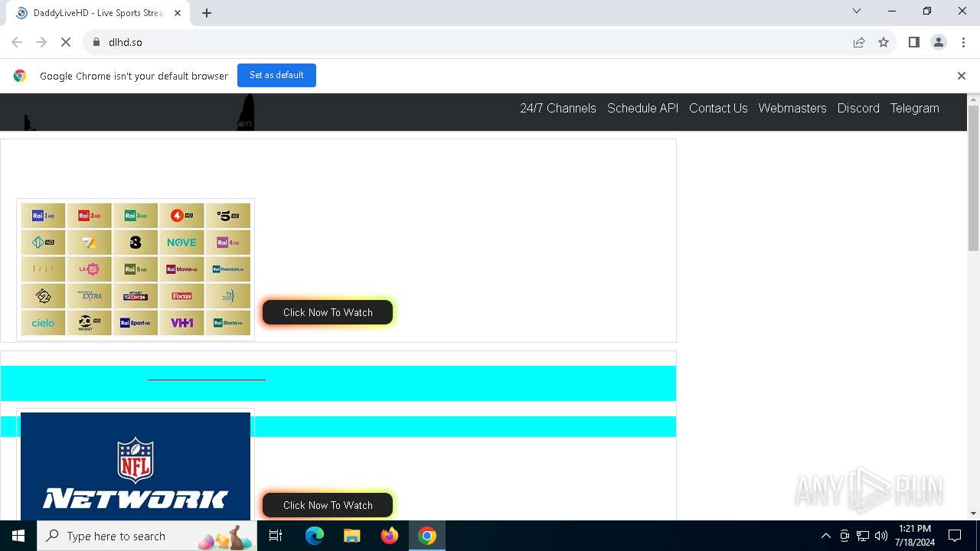
Task: Open Chrome three-dot menu
Action: (x=963, y=42)
